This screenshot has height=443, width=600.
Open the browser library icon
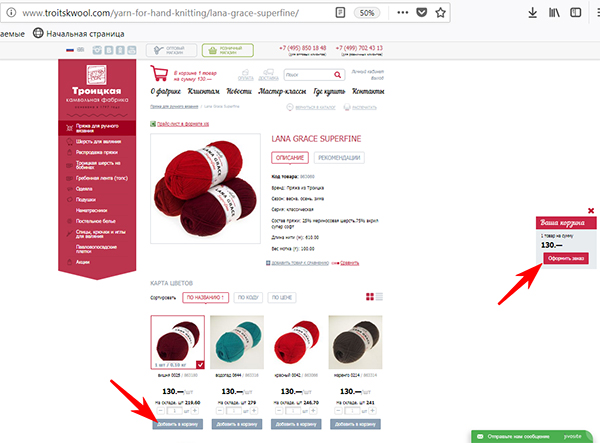pos(554,13)
